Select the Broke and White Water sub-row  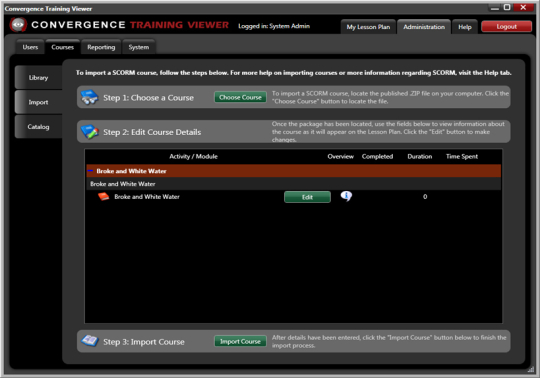294,184
